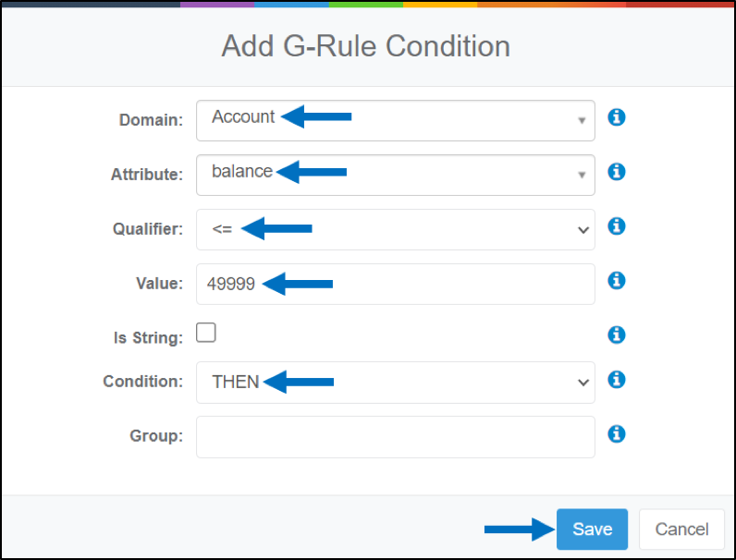Image resolution: width=736 pixels, height=560 pixels.
Task: Click the Attribute dropdown arrow
Action: (x=582, y=175)
